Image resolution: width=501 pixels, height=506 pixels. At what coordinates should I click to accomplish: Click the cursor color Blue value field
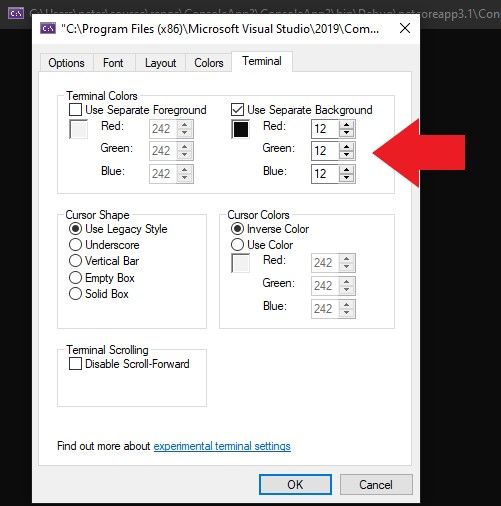(325, 309)
